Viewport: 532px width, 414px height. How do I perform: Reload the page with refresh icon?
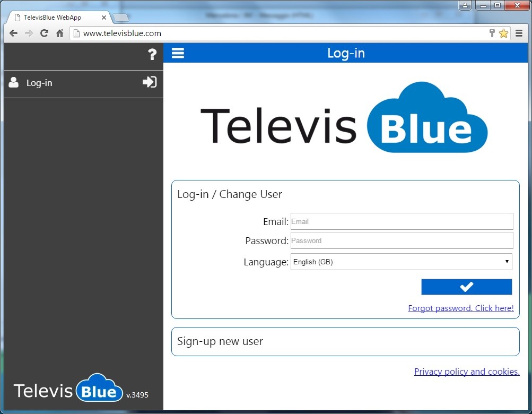tap(44, 33)
